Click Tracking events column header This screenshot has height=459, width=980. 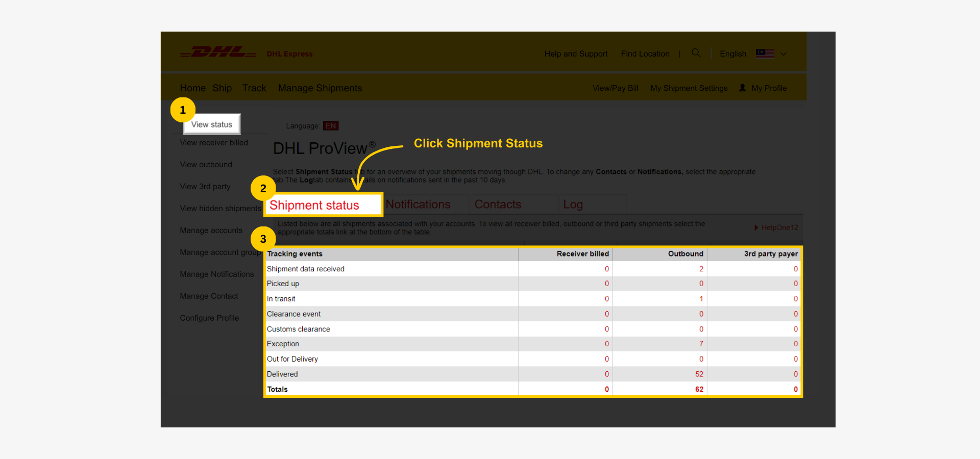point(295,254)
